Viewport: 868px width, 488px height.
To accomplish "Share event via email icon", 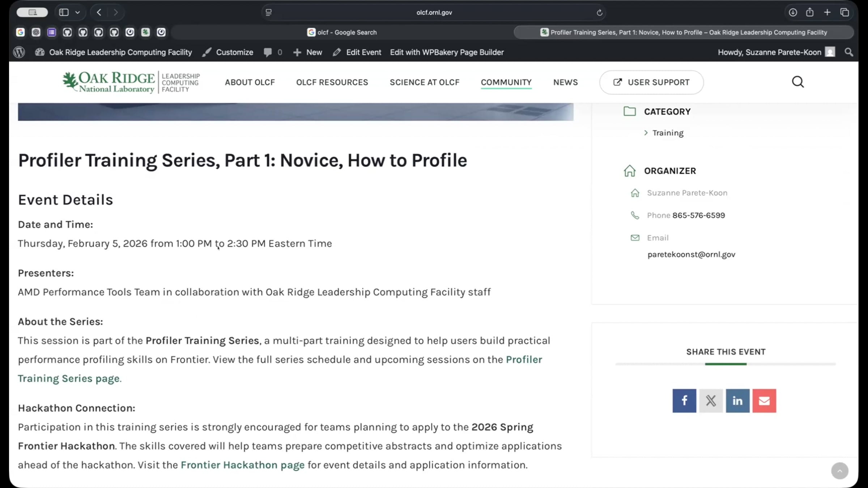I will click(x=764, y=401).
